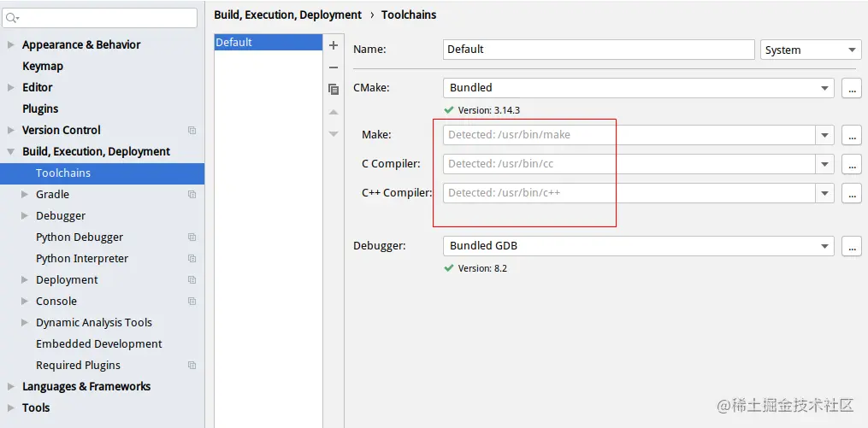The height and width of the screenshot is (428, 868).
Task: Open Required Plugins settings
Action: [x=78, y=366]
